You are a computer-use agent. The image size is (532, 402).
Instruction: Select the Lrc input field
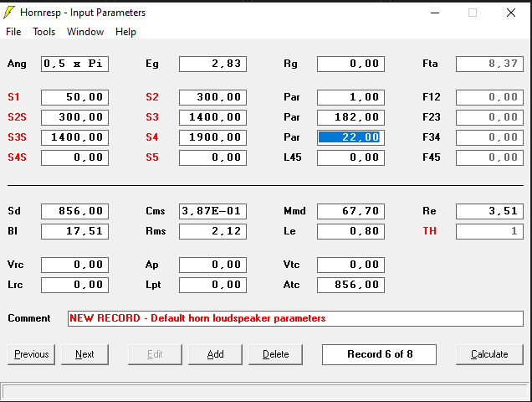75,285
